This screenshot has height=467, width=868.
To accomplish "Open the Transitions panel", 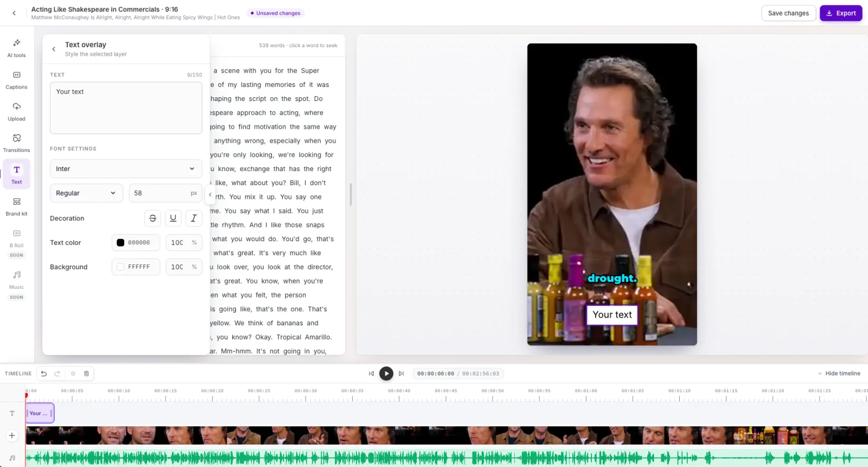I will (x=16, y=143).
